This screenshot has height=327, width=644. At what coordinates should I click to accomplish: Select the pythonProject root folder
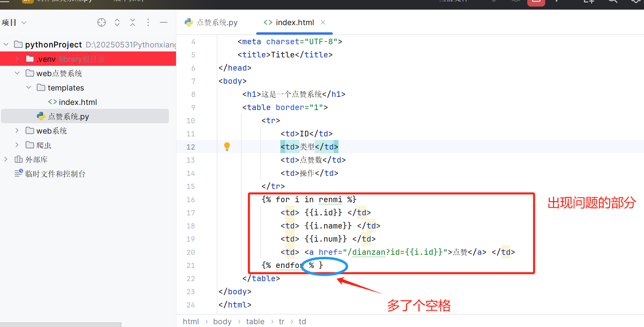pos(53,45)
